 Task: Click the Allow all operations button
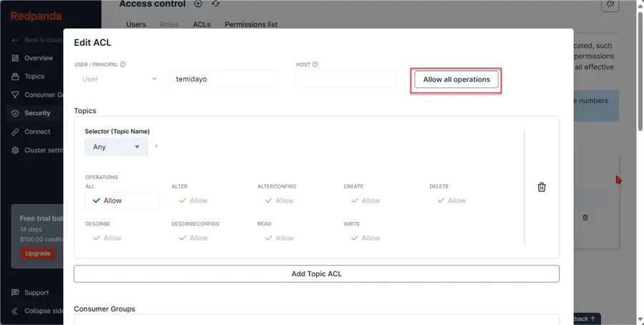tap(457, 79)
